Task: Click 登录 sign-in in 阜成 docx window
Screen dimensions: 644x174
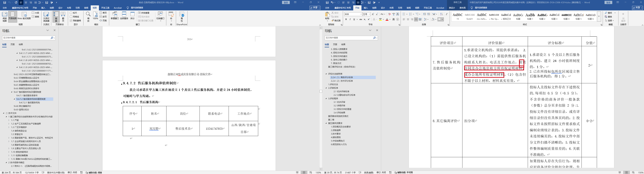Action: [x=286, y=3]
